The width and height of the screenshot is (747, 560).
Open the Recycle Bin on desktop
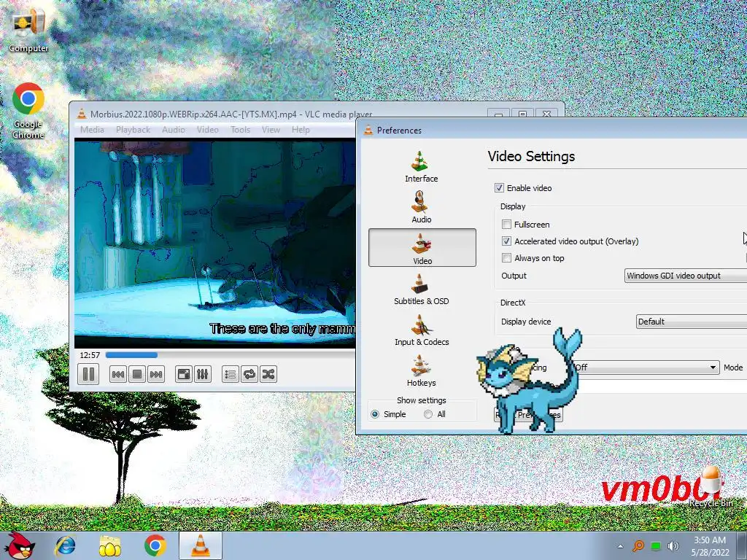click(711, 486)
